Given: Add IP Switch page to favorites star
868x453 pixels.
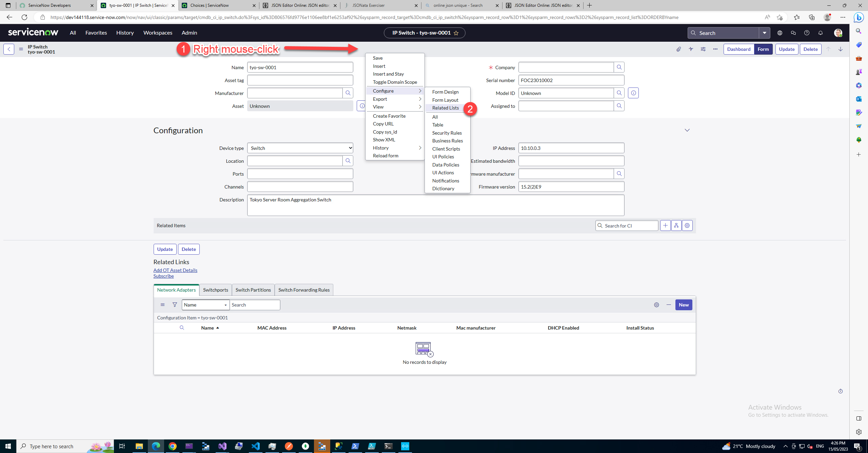Looking at the screenshot, I should click(x=456, y=33).
